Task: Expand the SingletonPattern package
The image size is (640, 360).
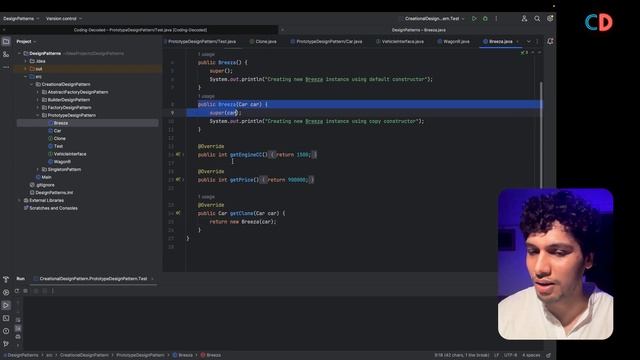Action: click(x=38, y=169)
